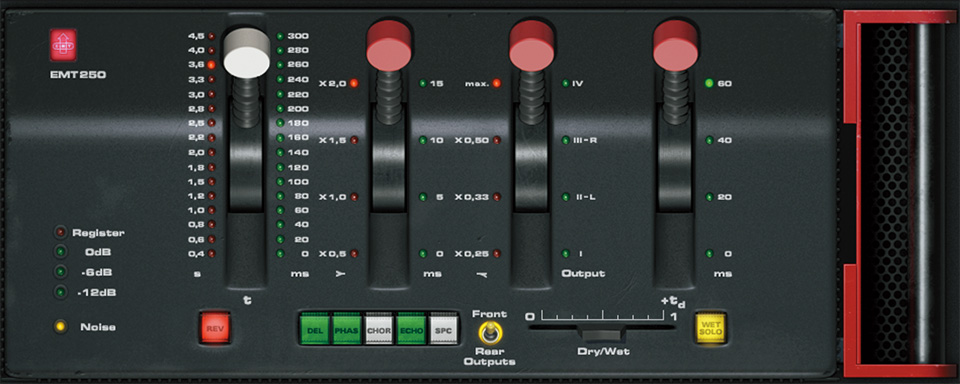Click the X0,25 multiplier LED
This screenshot has width=960, height=384.
coord(497,254)
